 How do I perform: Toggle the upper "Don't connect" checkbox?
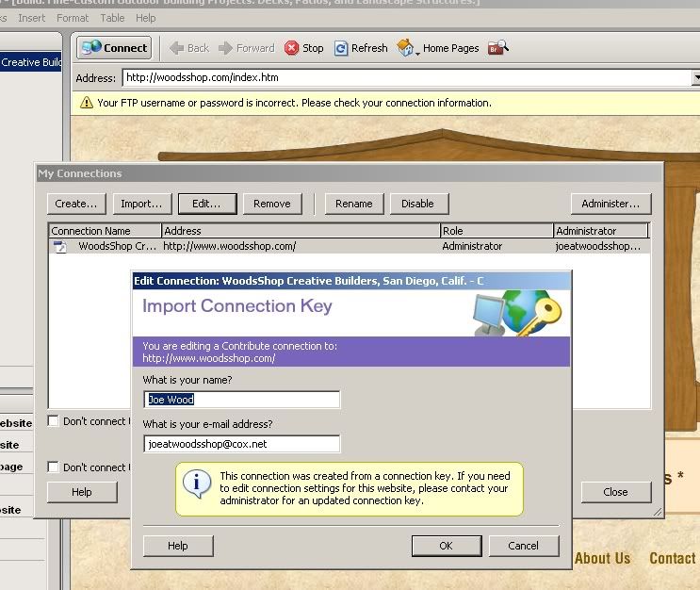[x=54, y=421]
